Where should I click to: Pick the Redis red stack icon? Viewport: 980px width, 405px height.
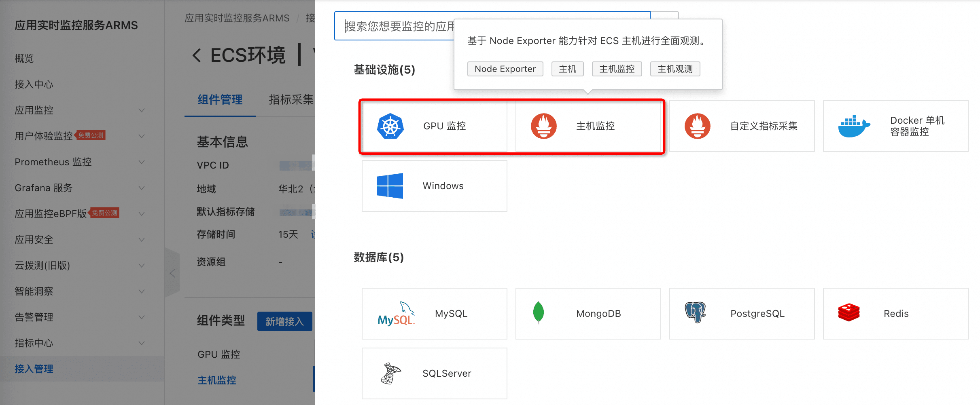tap(848, 313)
